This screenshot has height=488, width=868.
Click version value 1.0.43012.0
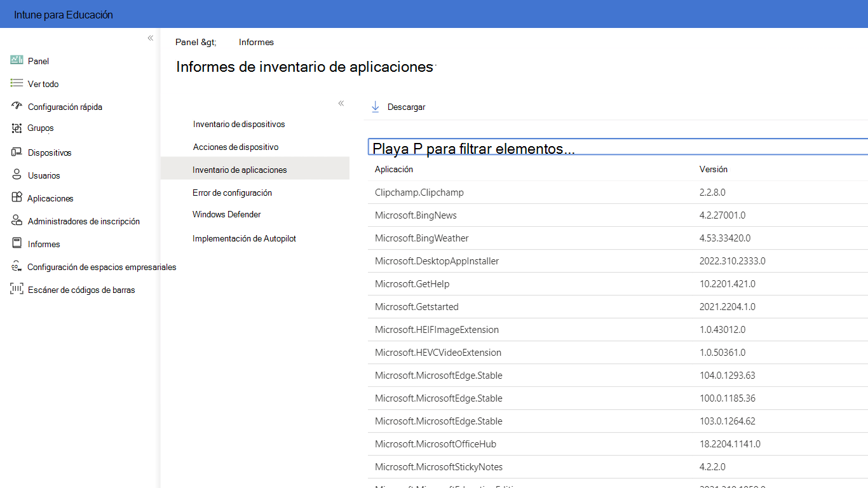(x=722, y=329)
